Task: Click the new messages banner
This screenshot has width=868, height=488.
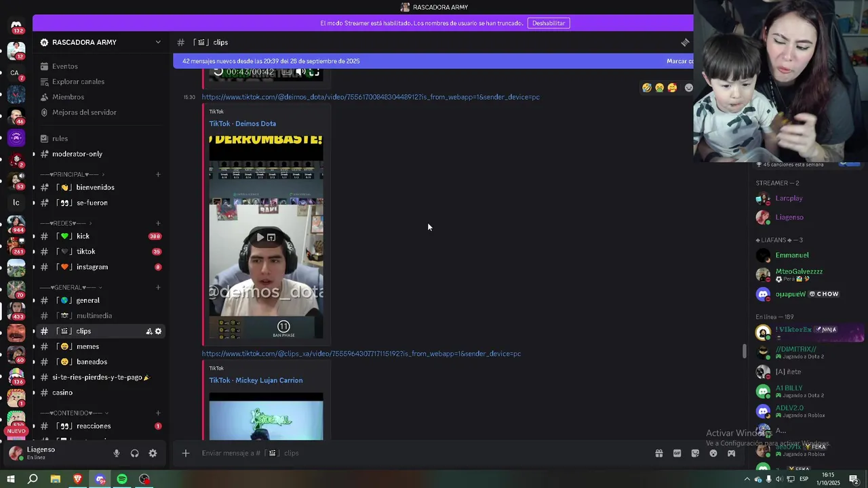Action: coord(434,61)
